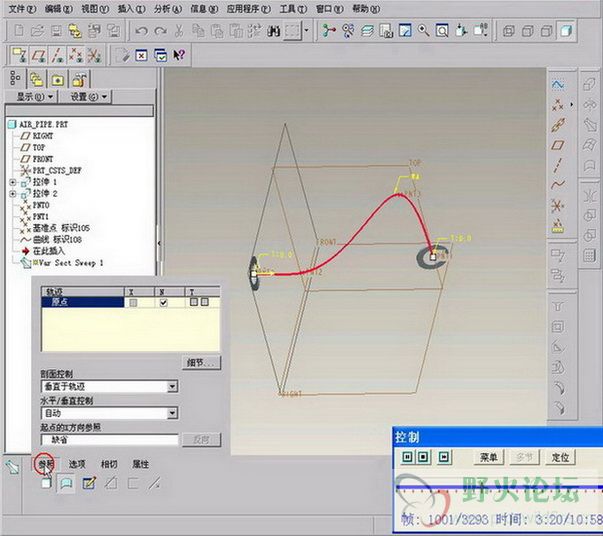The image size is (603, 536).
Task: Open the 插入 menu
Action: coord(131,9)
